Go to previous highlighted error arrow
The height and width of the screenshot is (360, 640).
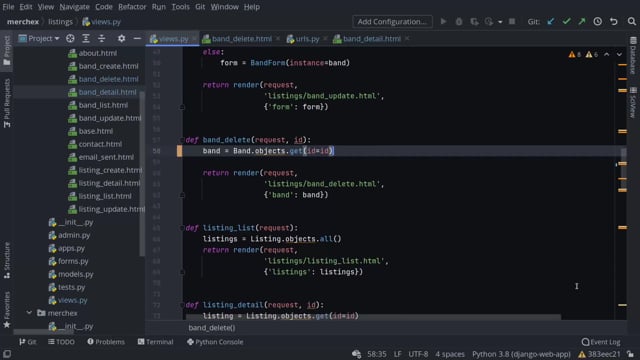(607, 54)
